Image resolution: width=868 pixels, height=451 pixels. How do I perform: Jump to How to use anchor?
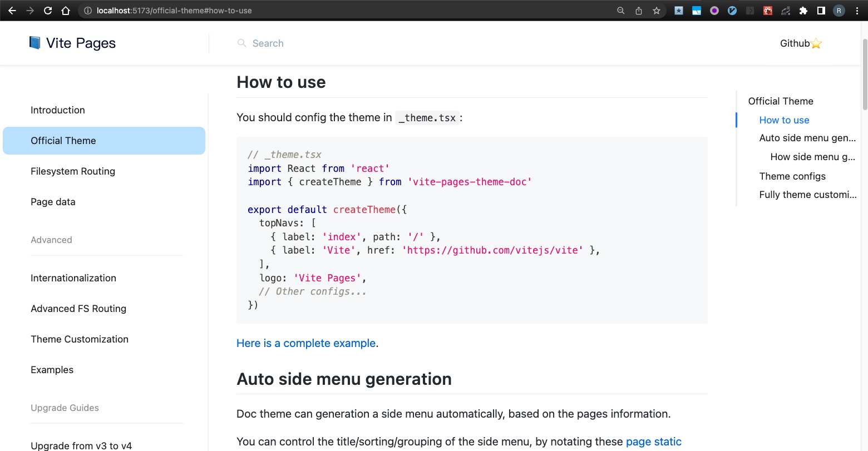pyautogui.click(x=784, y=120)
